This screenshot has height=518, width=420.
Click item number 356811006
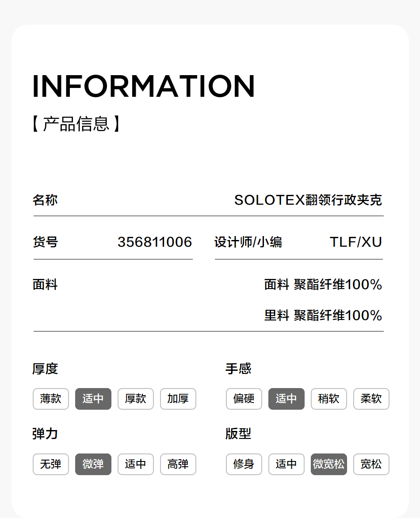[x=155, y=242]
